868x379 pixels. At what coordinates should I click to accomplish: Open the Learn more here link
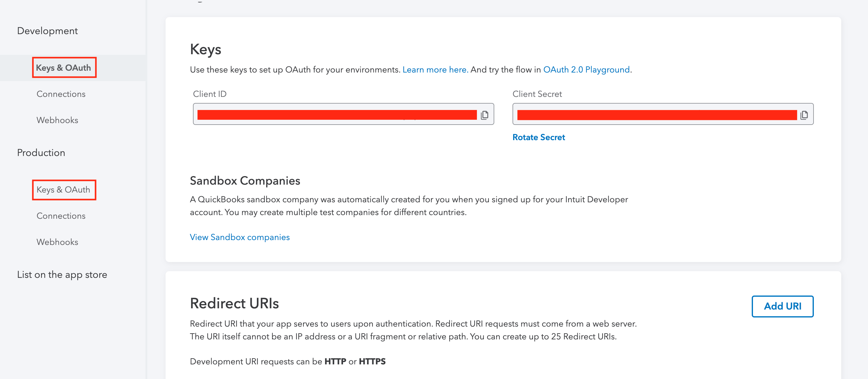[x=435, y=70]
